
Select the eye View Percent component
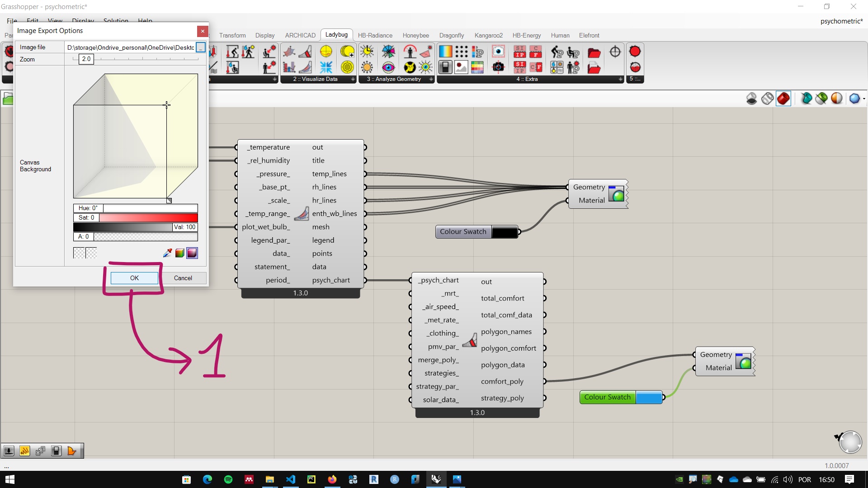(388, 67)
